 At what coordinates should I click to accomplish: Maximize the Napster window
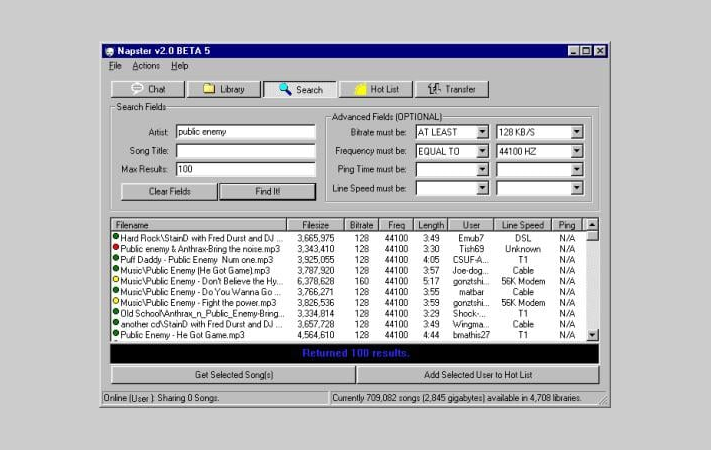586,51
